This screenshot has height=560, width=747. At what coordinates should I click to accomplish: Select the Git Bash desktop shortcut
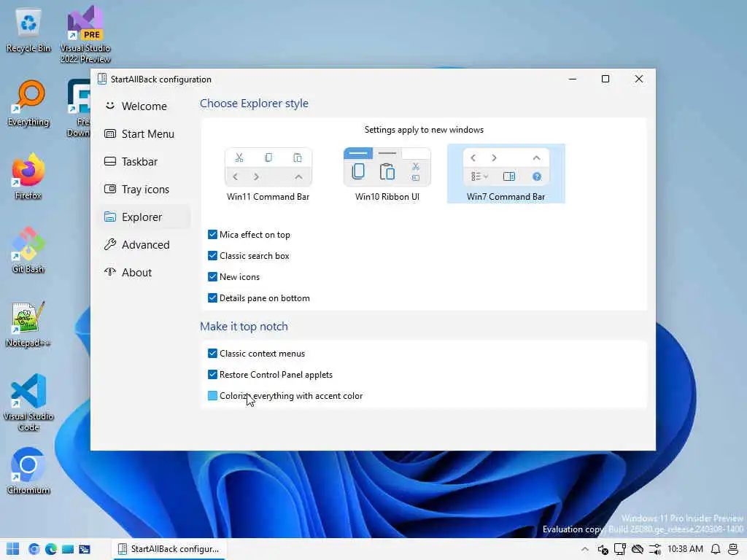point(28,251)
